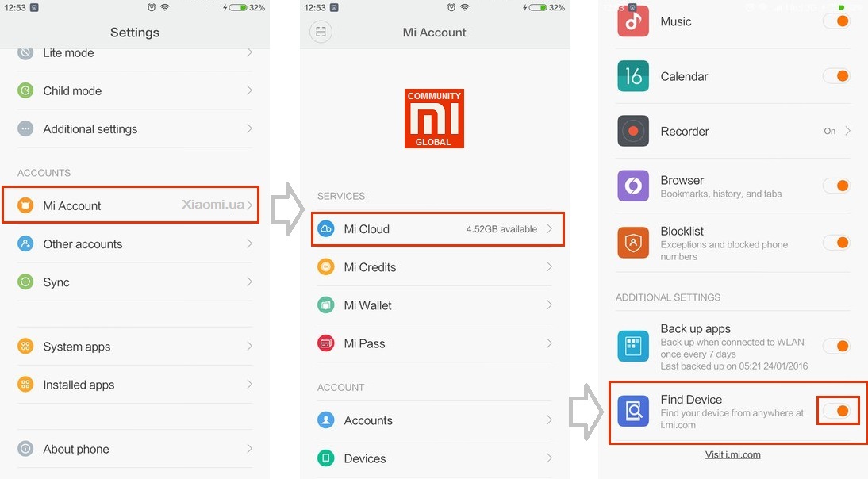
Task: Tap Wi-Fi status icon in Settings screen
Action: point(165,7)
